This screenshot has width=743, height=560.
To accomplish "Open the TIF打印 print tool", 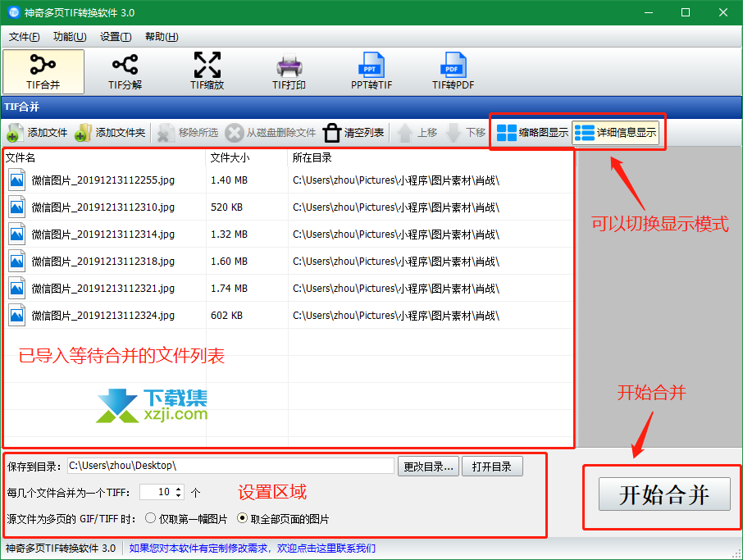I will click(289, 71).
